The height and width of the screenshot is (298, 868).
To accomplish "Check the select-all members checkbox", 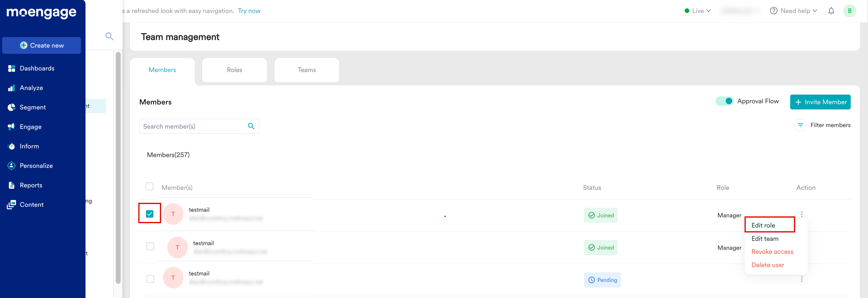I will [x=149, y=187].
